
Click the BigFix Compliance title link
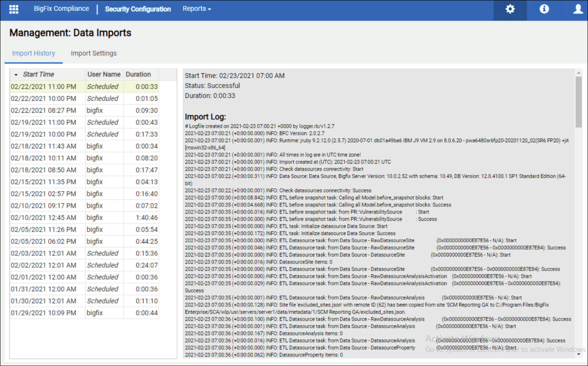[x=61, y=9]
